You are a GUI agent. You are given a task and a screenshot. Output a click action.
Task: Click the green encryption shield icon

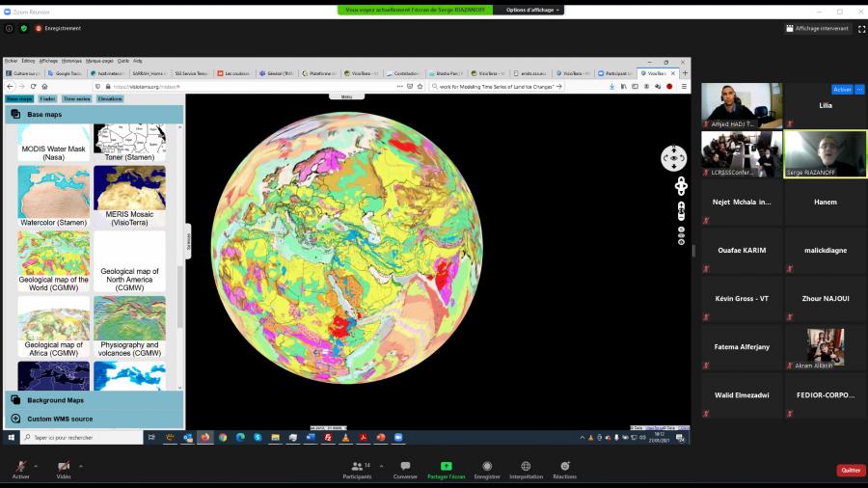(24, 28)
